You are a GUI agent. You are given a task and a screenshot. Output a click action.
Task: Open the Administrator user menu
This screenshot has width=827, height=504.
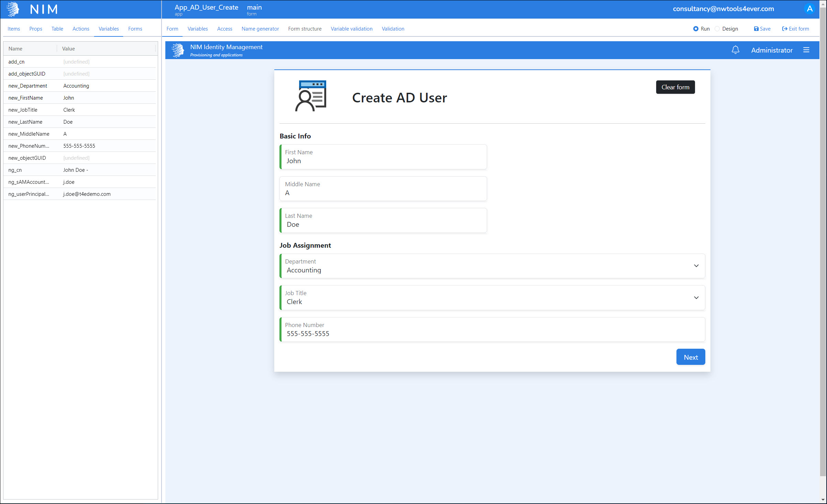[x=772, y=50]
